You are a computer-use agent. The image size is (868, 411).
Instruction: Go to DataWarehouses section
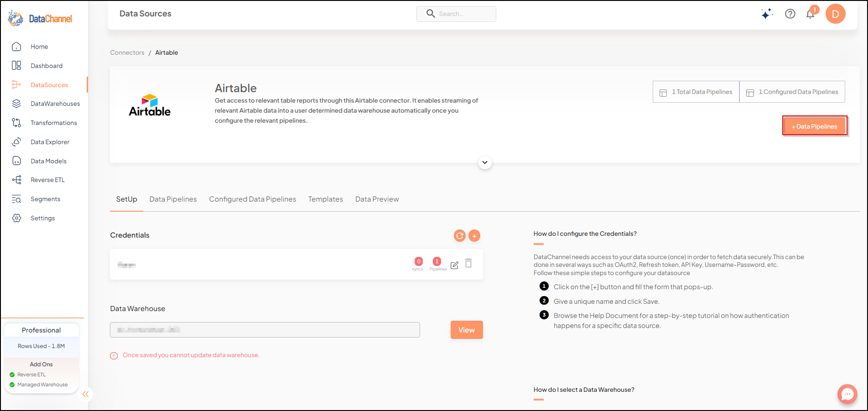(x=55, y=104)
